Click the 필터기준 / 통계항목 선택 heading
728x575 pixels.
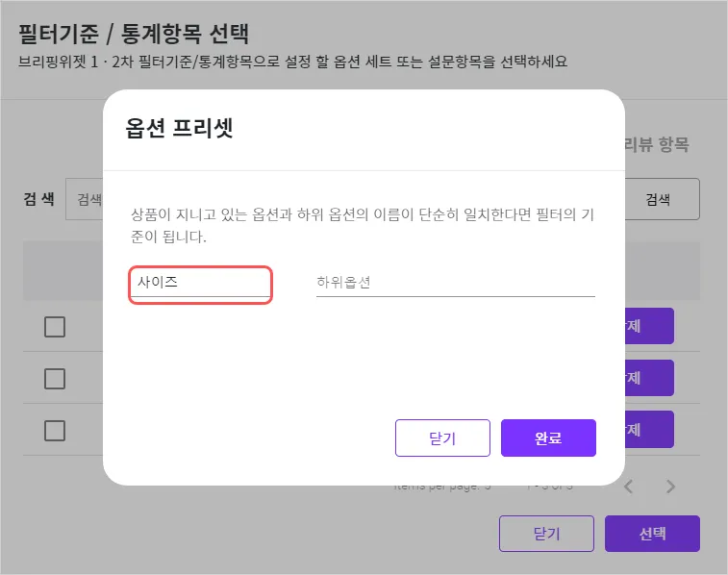click(134, 35)
